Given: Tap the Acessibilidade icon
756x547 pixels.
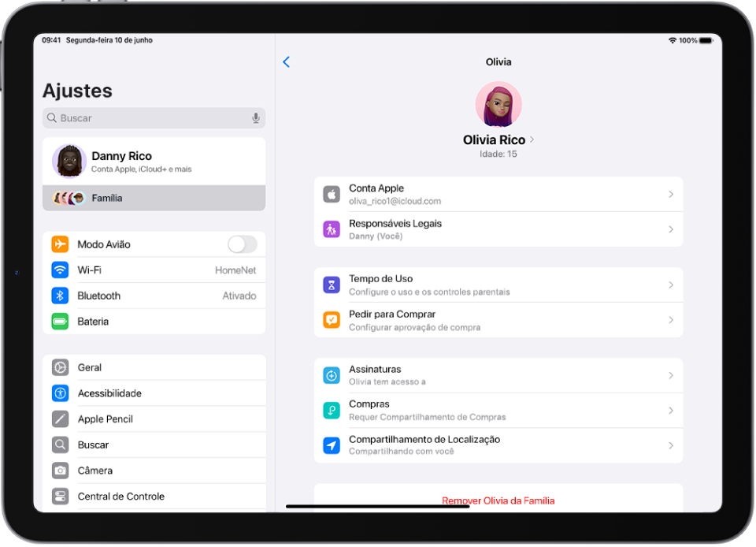Looking at the screenshot, I should click(x=61, y=393).
